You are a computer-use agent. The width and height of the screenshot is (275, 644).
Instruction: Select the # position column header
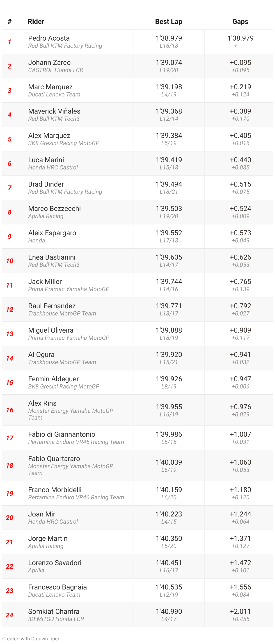click(x=9, y=21)
